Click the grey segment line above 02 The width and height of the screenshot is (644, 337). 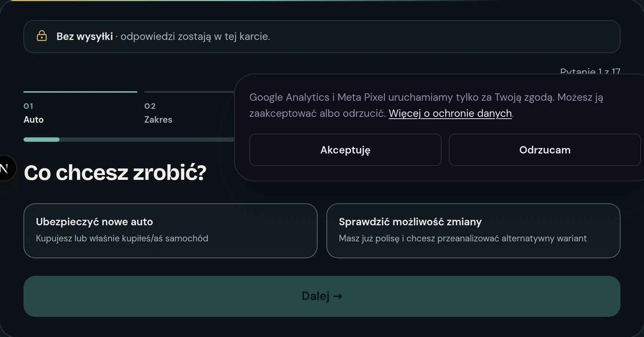189,92
